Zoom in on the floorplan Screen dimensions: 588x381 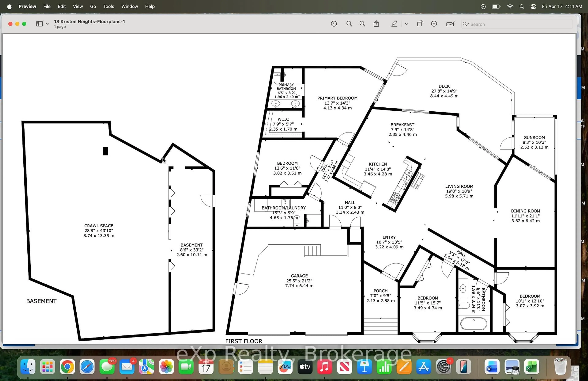click(362, 24)
